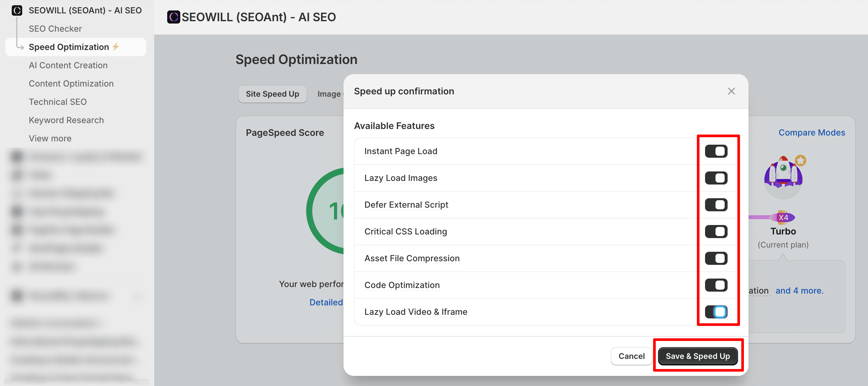Toggle Lazy Load Video & Iframe

tap(716, 312)
